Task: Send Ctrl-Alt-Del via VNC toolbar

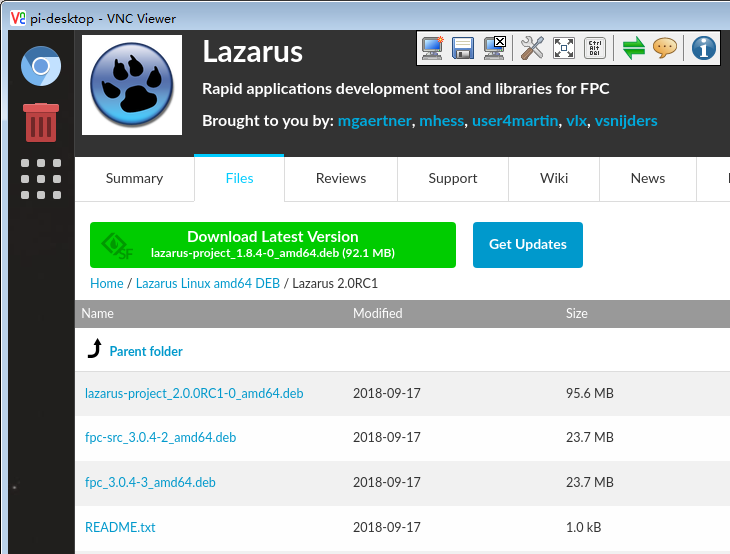Action: pyautogui.click(x=595, y=48)
